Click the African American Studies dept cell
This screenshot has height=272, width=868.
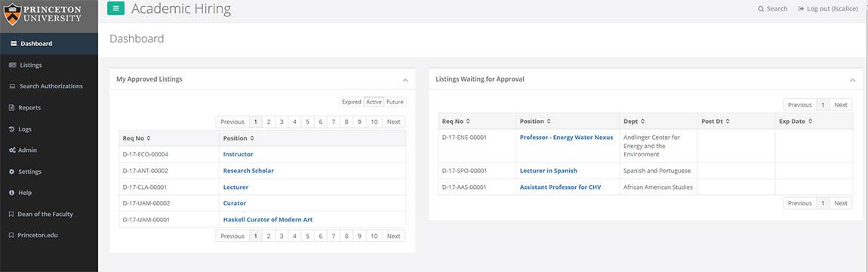tap(658, 187)
